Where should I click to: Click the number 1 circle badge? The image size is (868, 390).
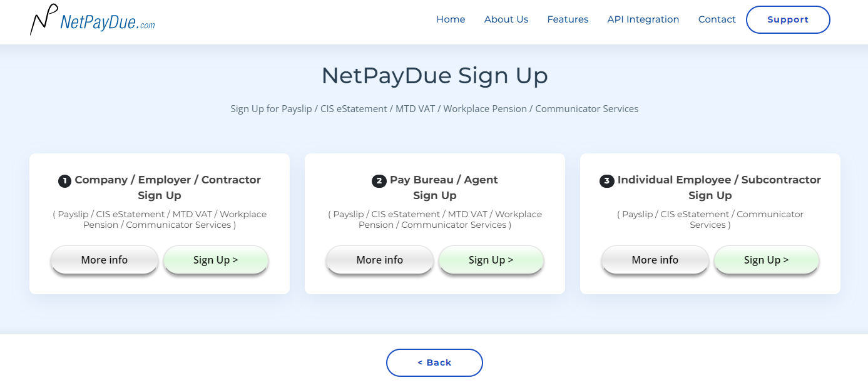[64, 181]
